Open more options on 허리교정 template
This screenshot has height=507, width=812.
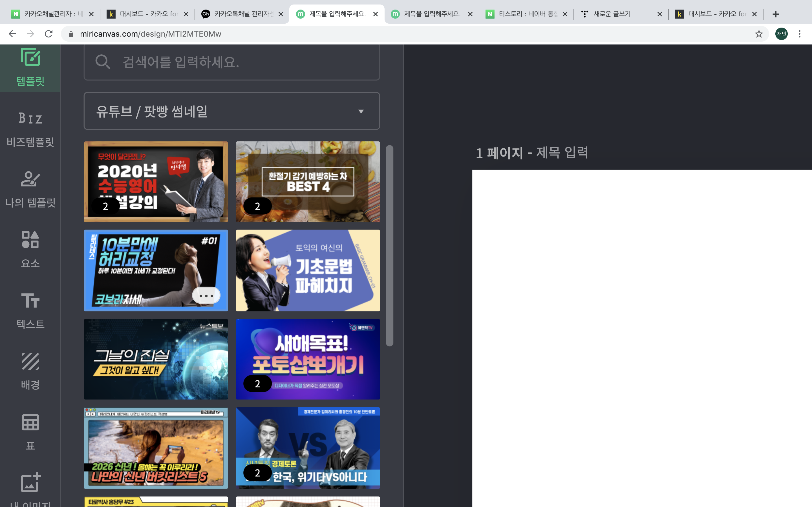pos(206,295)
